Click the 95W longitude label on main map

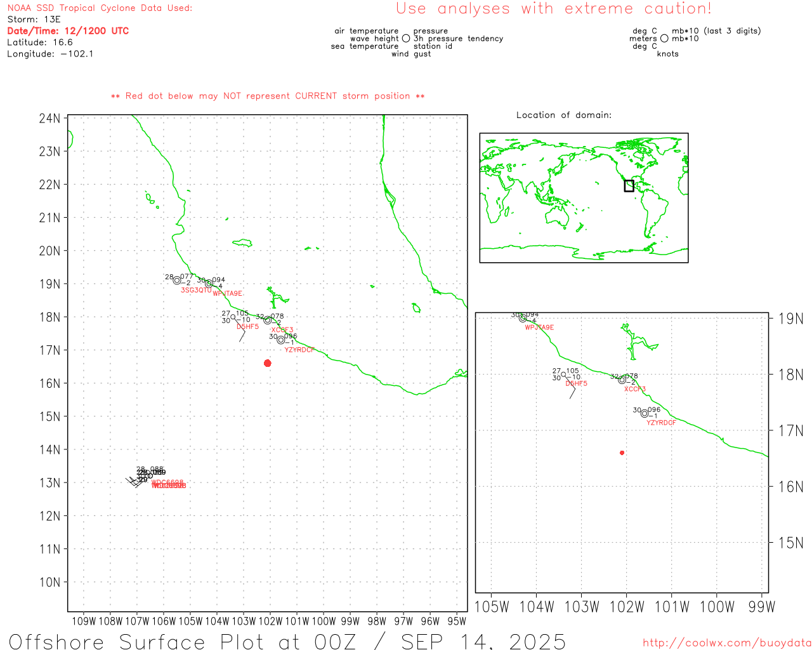[x=457, y=621]
